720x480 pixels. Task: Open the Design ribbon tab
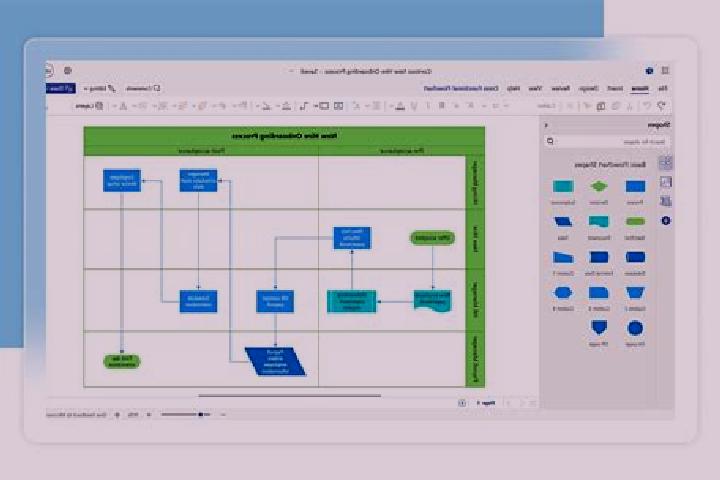pos(588,88)
